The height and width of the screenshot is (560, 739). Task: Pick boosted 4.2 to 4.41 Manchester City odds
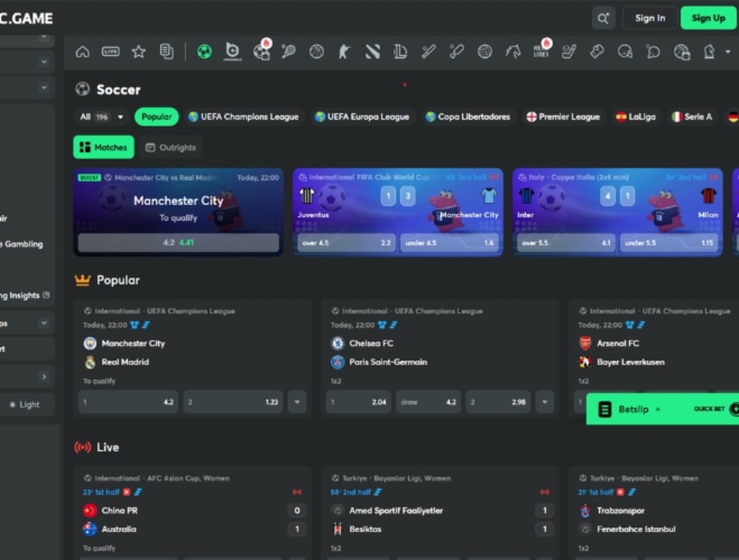coord(178,243)
